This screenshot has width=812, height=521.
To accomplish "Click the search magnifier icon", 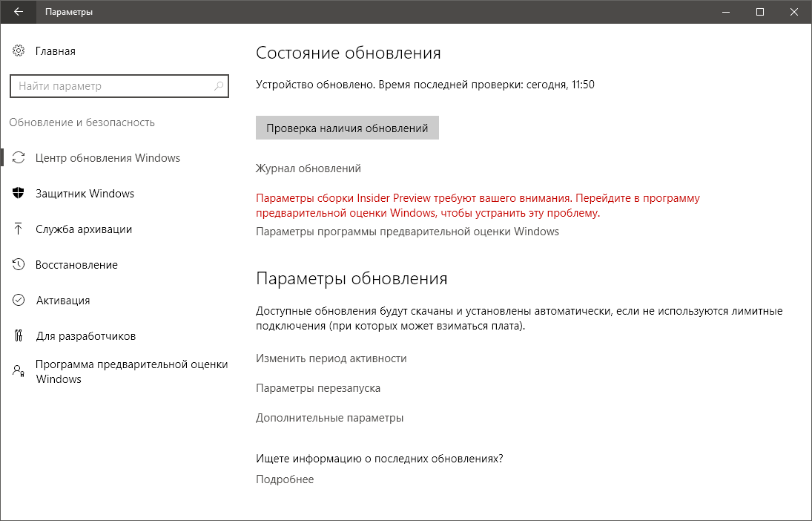I will click(x=218, y=86).
